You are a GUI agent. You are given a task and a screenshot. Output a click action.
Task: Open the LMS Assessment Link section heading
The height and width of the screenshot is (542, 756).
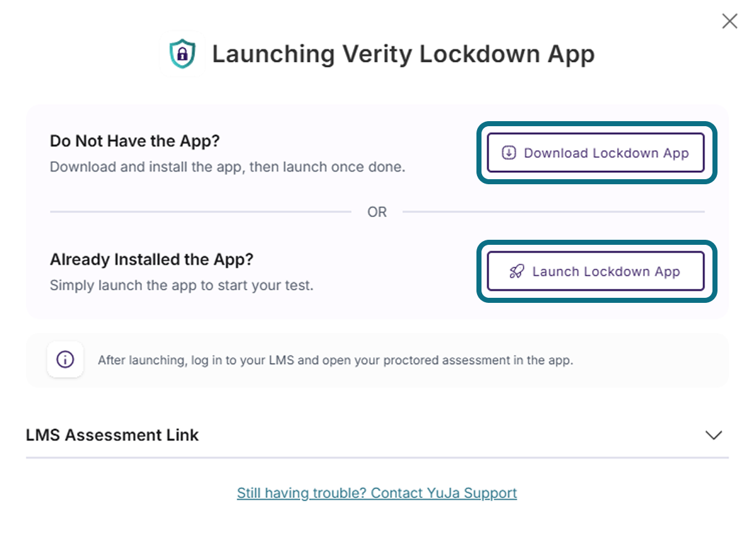click(112, 435)
